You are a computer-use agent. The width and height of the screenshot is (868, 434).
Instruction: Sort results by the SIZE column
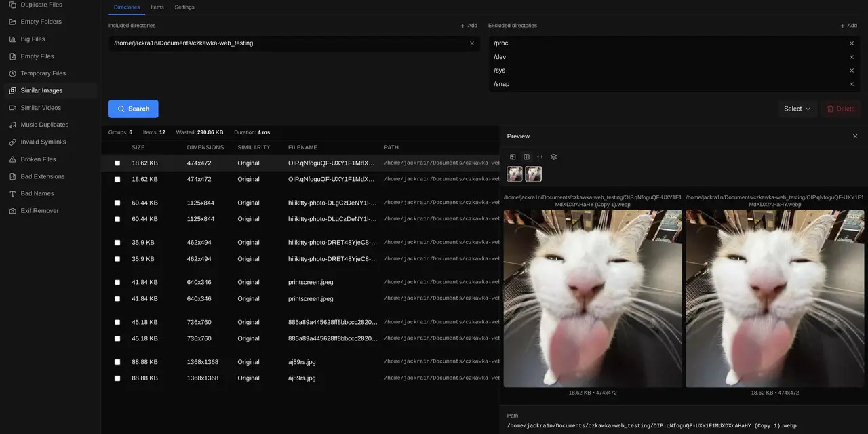(x=138, y=147)
